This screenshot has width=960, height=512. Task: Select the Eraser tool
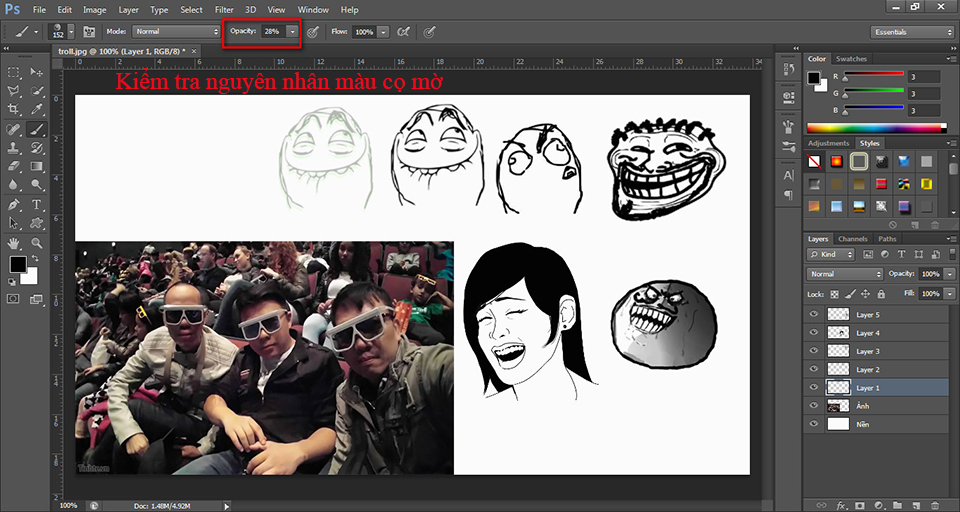click(x=13, y=166)
